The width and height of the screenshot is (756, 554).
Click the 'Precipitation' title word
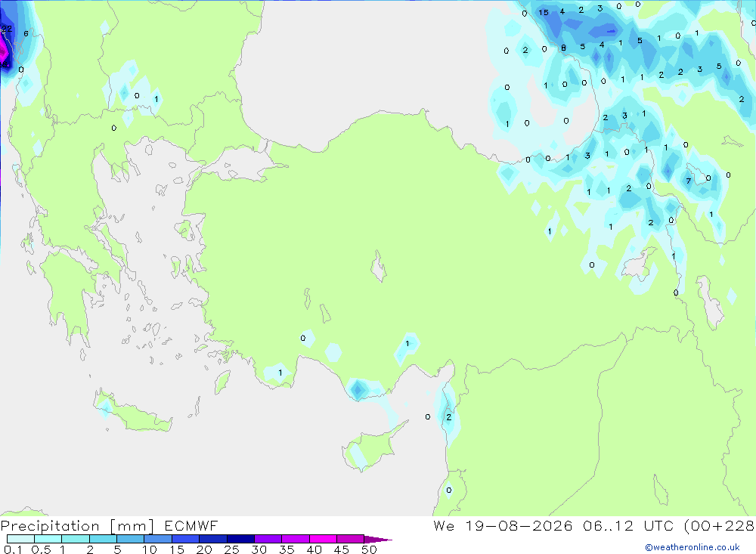click(50, 526)
